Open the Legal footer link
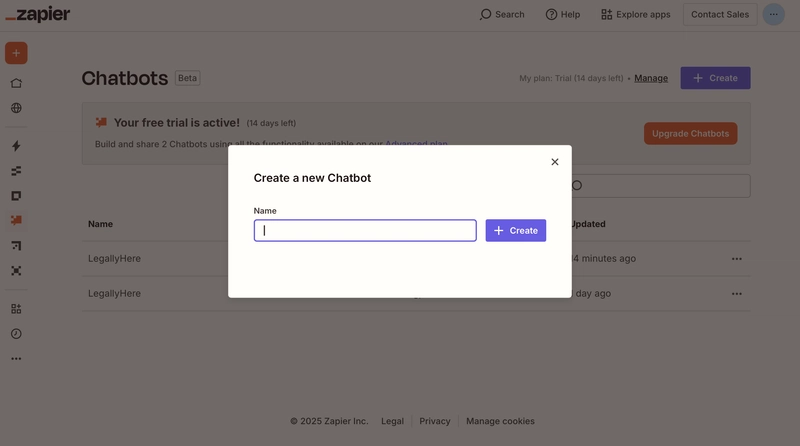 (392, 421)
